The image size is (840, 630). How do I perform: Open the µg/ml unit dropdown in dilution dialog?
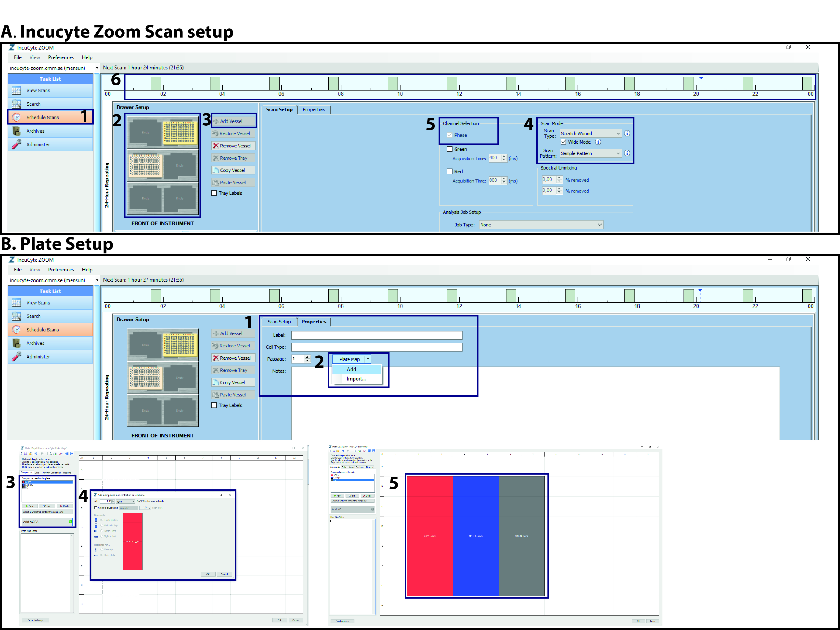pos(125,501)
